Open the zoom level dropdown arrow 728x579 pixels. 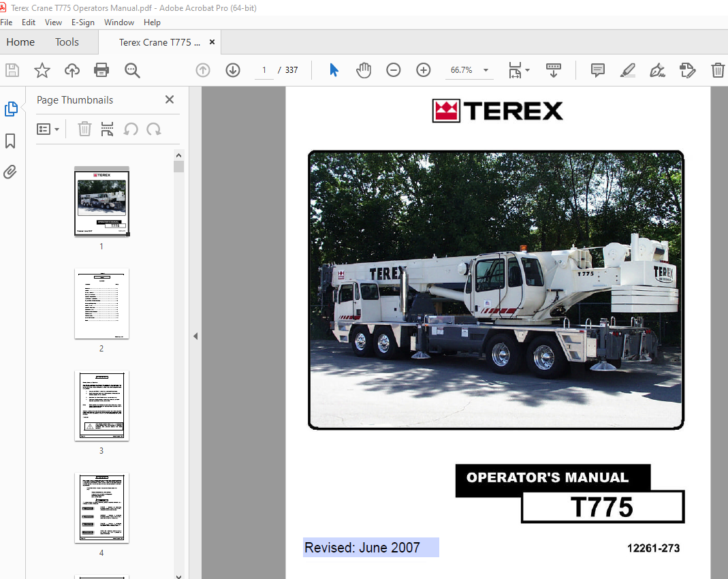coord(486,70)
